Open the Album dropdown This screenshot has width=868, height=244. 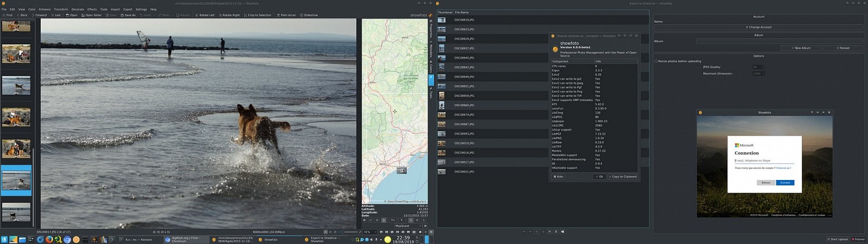780,41
